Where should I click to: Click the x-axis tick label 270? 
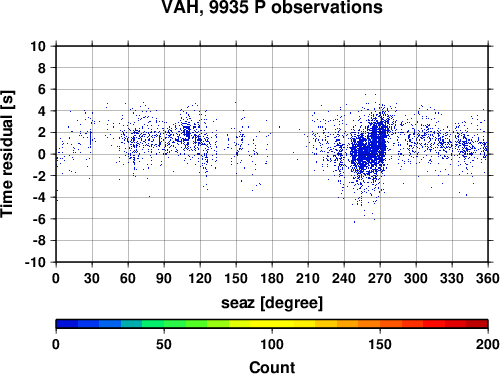coord(380,278)
